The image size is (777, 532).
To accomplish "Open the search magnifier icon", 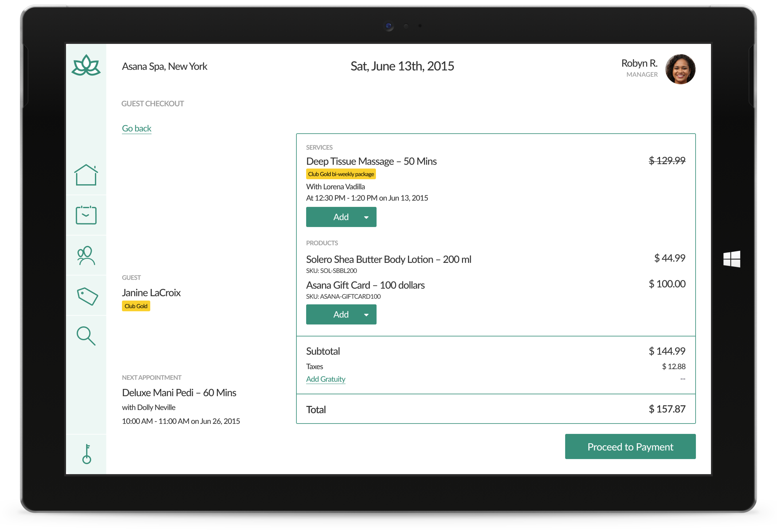I will point(86,336).
